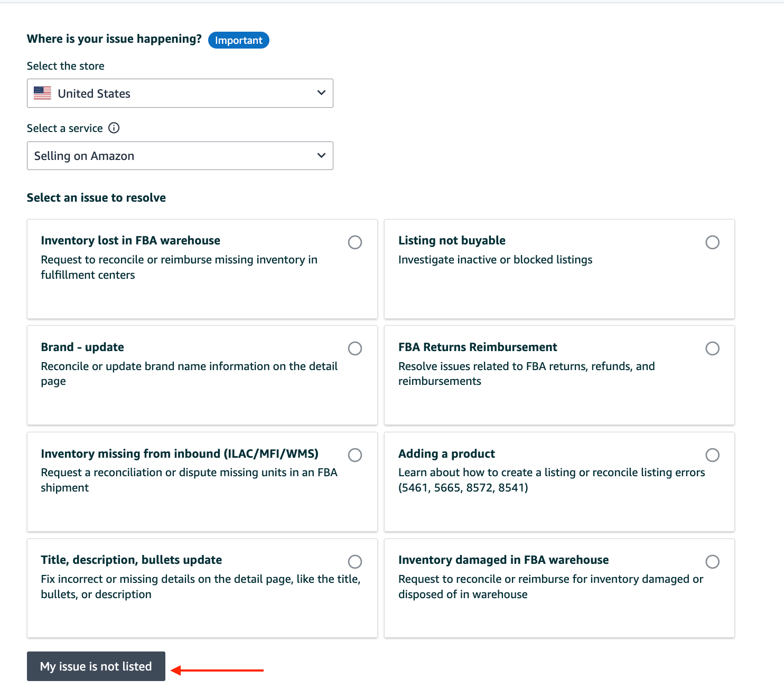Click the United States flag icon
The width and height of the screenshot is (784, 699).
click(42, 93)
